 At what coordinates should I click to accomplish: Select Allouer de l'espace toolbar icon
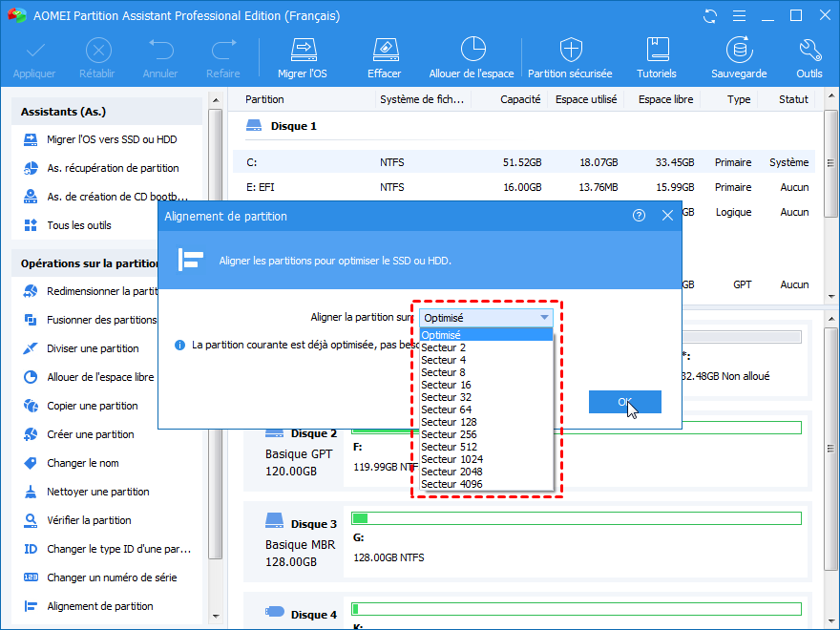472,58
